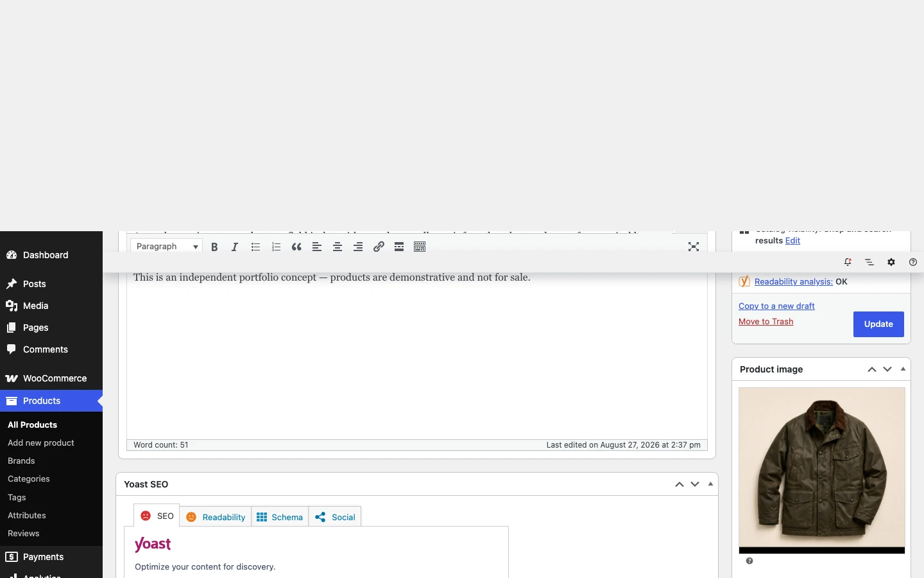Open the Categories submenu item
Screen dimensions: 924x578
29,478
